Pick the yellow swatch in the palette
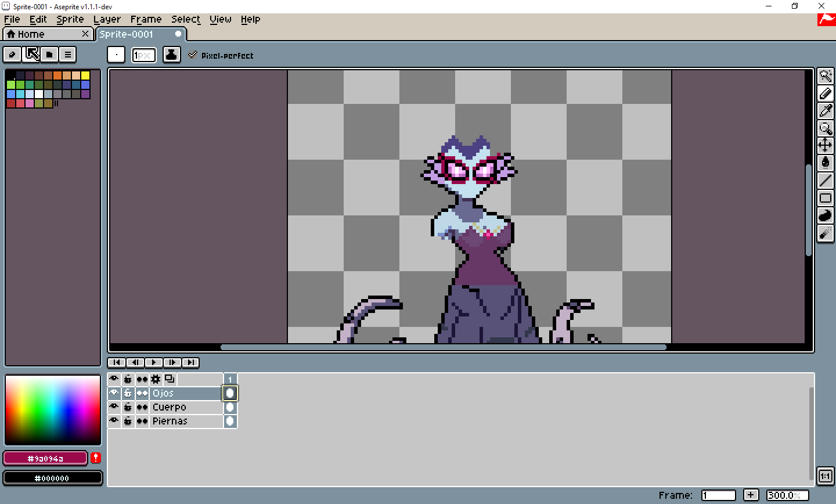836x504 pixels. point(85,75)
